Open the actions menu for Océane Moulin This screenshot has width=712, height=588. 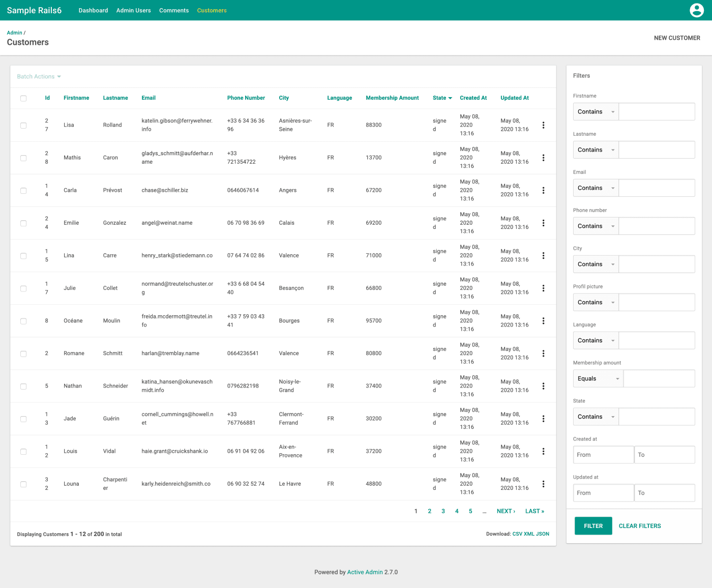tap(543, 320)
